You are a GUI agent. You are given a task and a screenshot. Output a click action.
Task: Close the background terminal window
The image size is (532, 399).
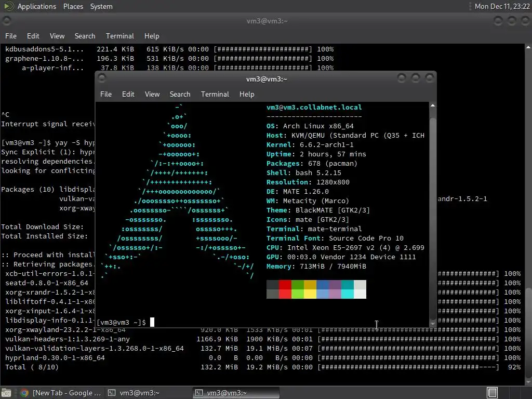(526, 21)
